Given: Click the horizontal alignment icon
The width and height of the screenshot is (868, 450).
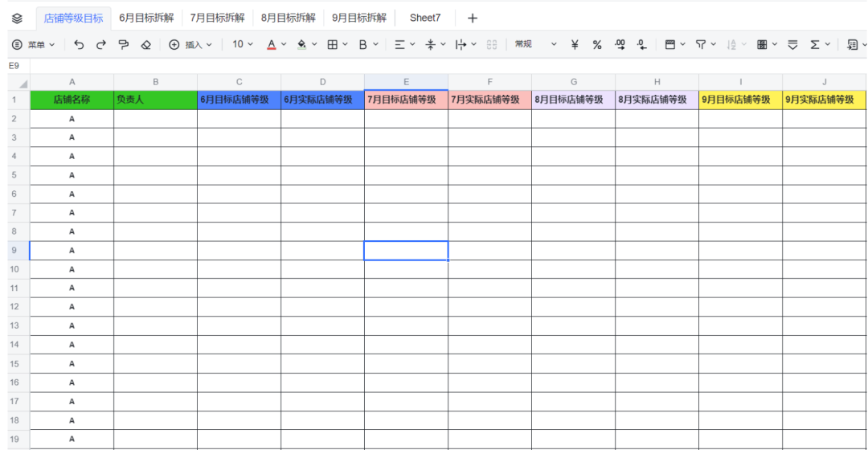Looking at the screenshot, I should (x=399, y=45).
